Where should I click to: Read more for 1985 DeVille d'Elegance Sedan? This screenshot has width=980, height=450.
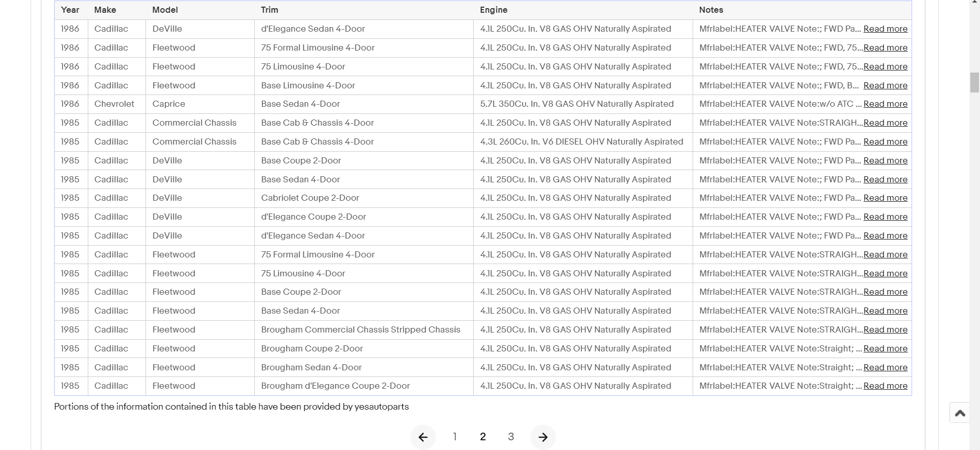click(x=886, y=236)
